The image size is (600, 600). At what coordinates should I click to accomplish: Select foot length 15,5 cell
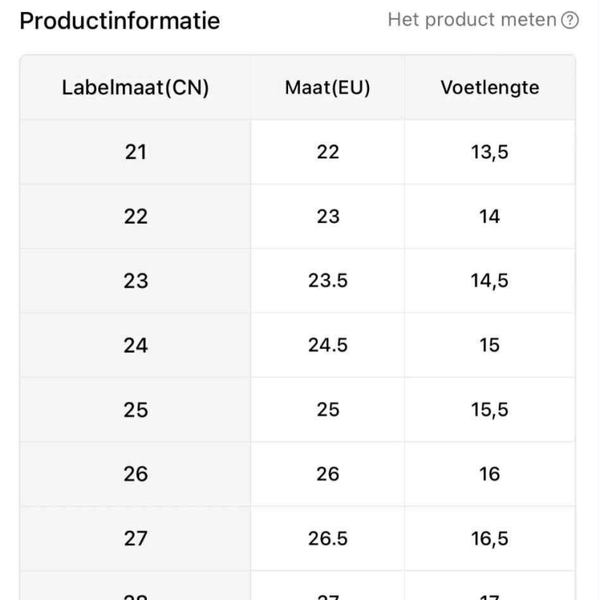pyautogui.click(x=489, y=409)
